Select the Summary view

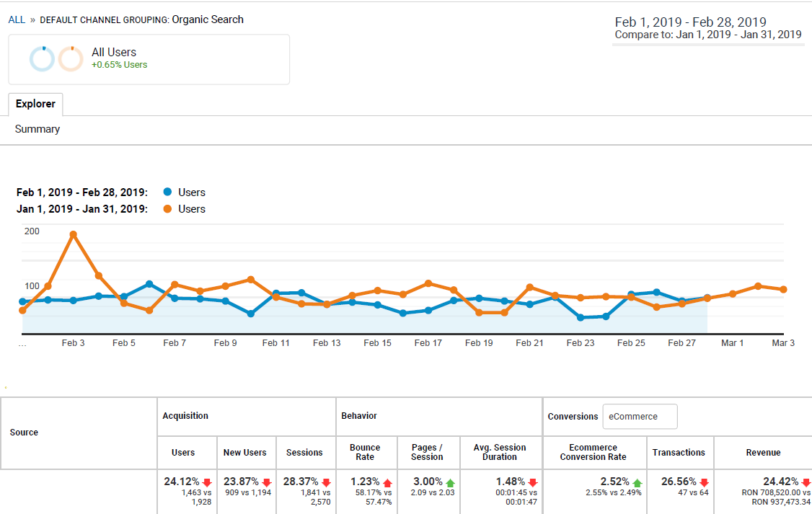click(37, 129)
